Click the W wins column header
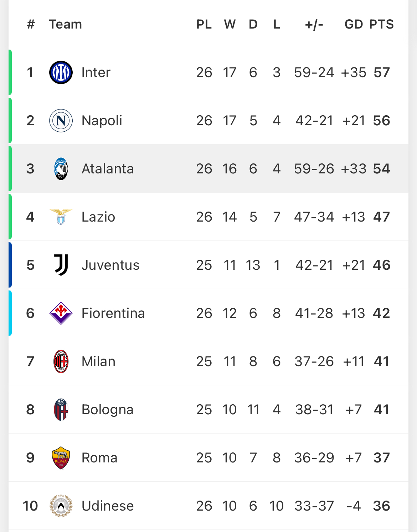This screenshot has height=532, width=417. point(230,24)
